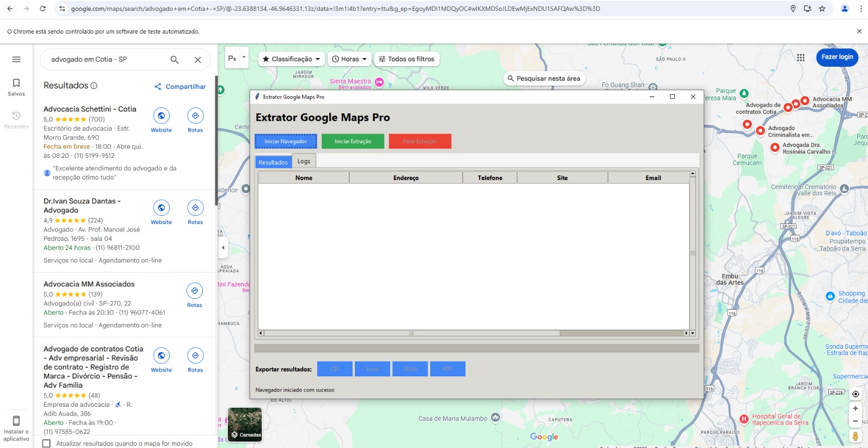Open Chrome profile avatar icon

845,9
